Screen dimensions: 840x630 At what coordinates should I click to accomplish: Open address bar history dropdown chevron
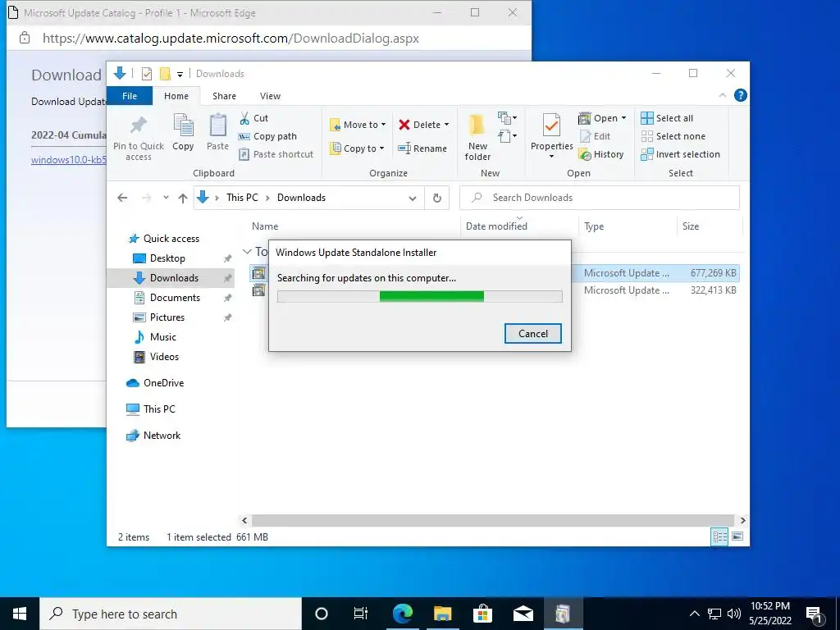412,198
